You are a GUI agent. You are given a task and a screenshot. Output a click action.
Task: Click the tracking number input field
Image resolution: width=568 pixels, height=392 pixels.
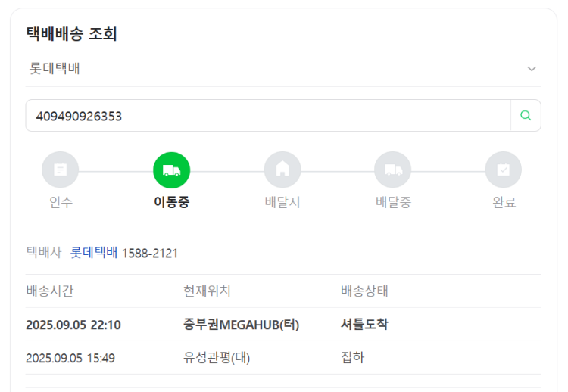click(x=268, y=116)
